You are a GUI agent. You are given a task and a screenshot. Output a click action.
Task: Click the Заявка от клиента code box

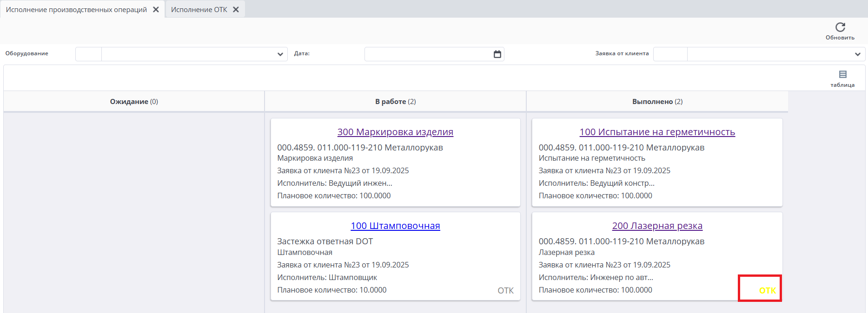(670, 54)
